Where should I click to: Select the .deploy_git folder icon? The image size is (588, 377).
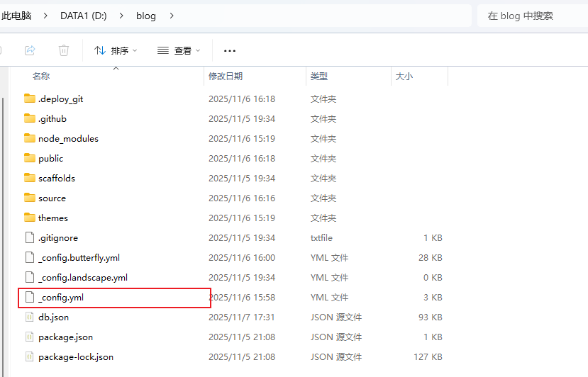30,99
